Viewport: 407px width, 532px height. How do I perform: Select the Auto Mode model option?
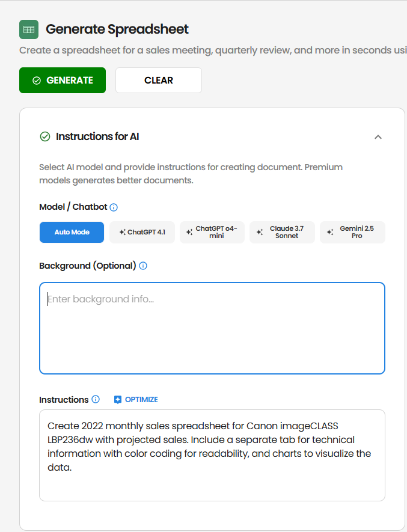point(72,232)
